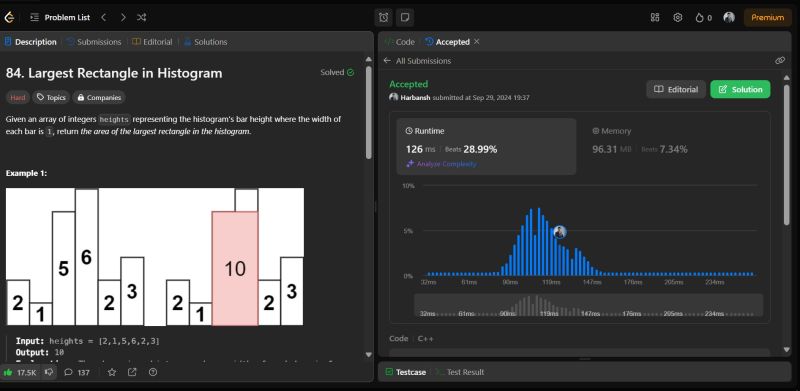Dislike the problem thumbs-down
The image size is (800, 391).
coord(49,372)
